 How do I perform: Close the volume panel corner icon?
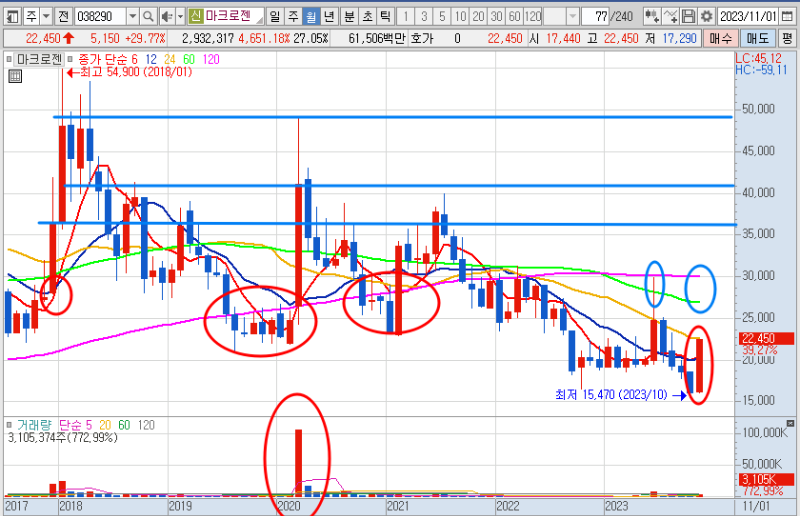(790, 423)
